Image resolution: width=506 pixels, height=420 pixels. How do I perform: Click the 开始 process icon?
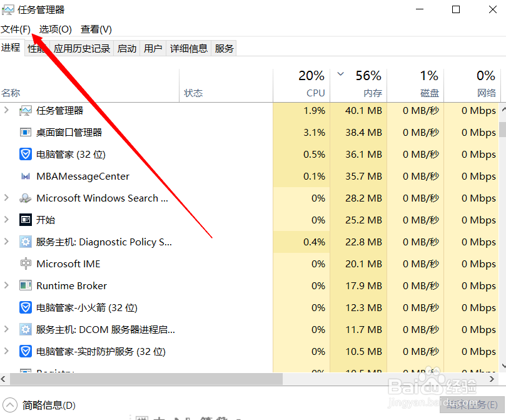coord(26,220)
